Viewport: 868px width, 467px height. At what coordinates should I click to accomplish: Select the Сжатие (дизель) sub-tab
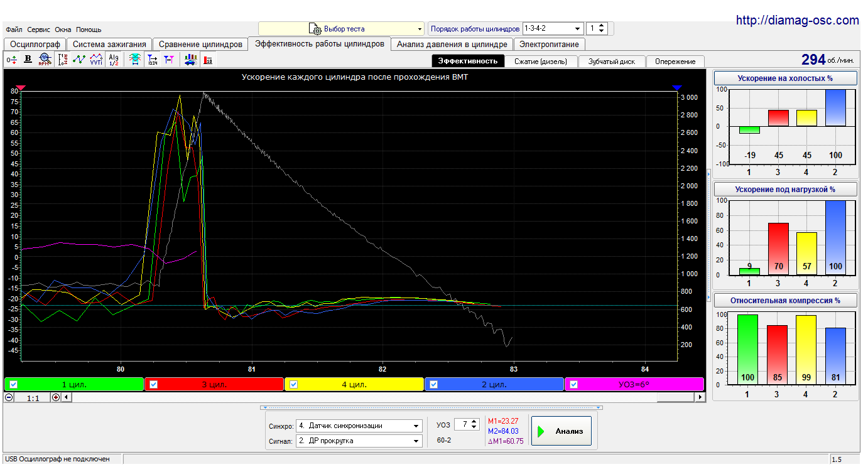541,61
